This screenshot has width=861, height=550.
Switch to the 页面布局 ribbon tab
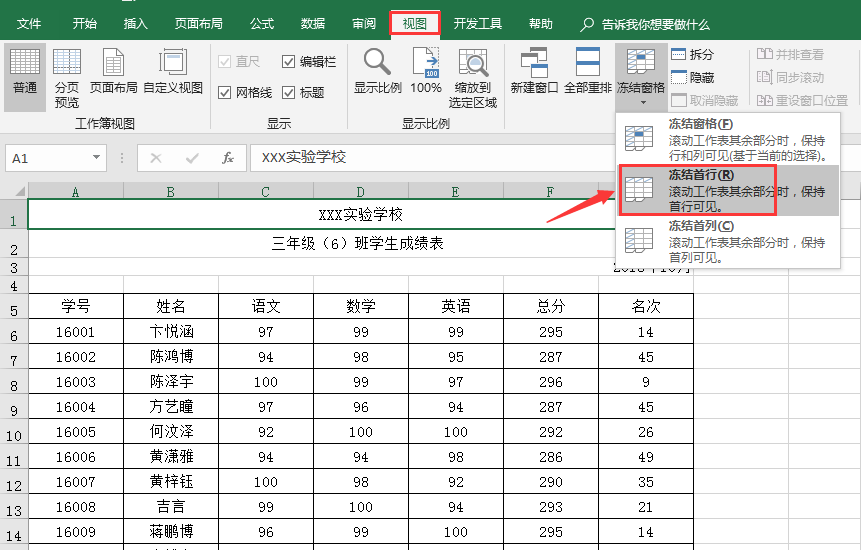click(198, 24)
